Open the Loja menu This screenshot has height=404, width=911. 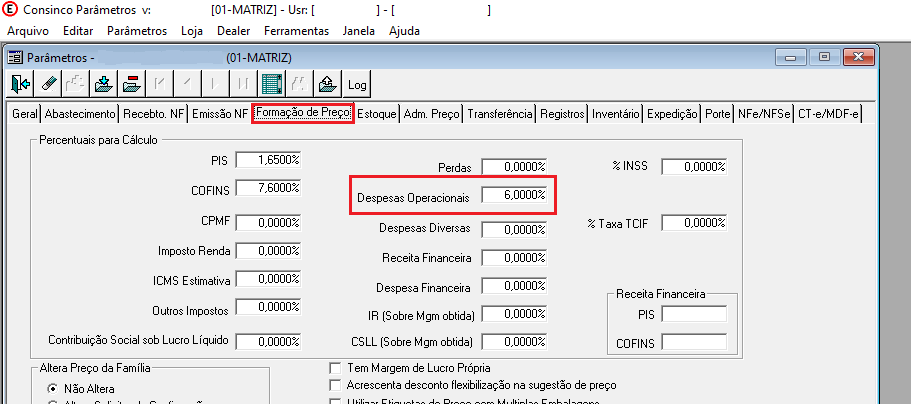click(192, 31)
